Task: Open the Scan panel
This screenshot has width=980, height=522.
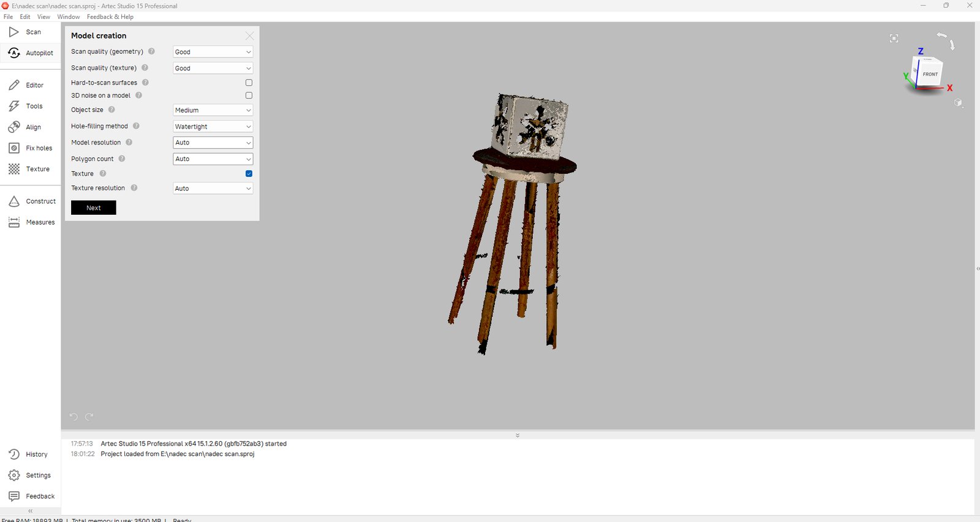Action: coord(30,32)
